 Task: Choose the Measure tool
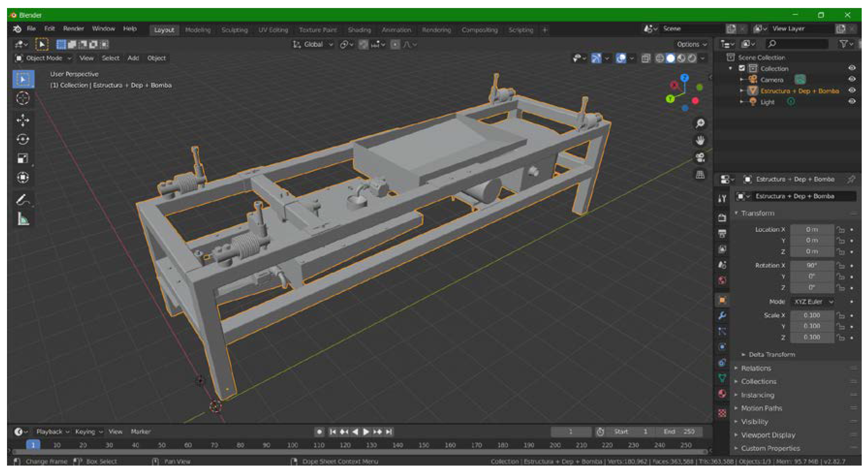coord(23,219)
